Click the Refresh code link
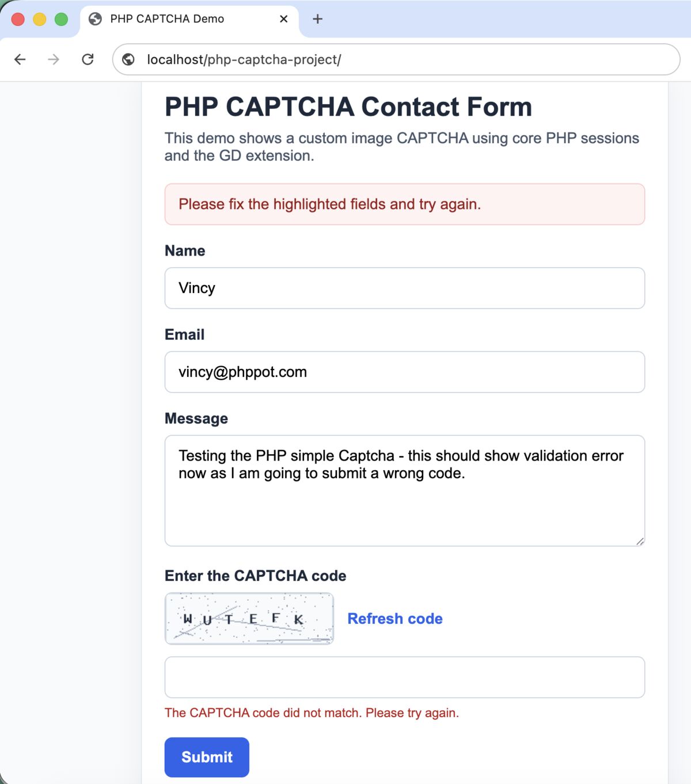691x784 pixels. coord(395,619)
